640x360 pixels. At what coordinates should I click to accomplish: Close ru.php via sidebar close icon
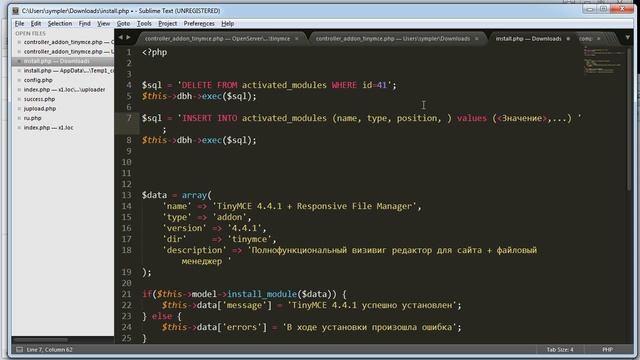[x=19, y=118]
